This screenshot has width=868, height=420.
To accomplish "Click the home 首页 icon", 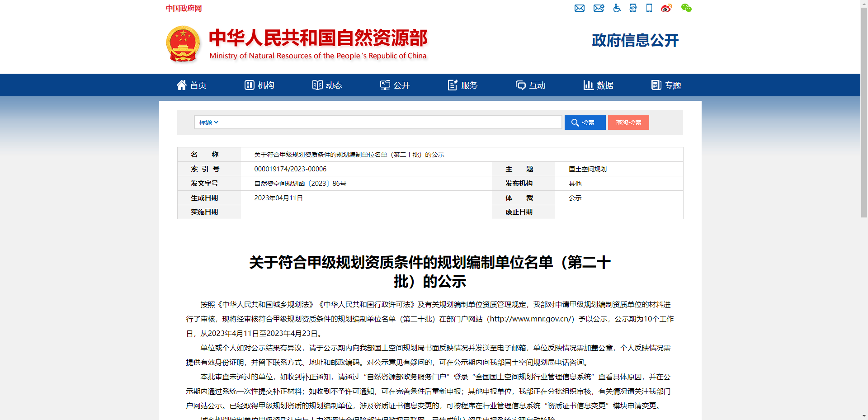I will (182, 85).
